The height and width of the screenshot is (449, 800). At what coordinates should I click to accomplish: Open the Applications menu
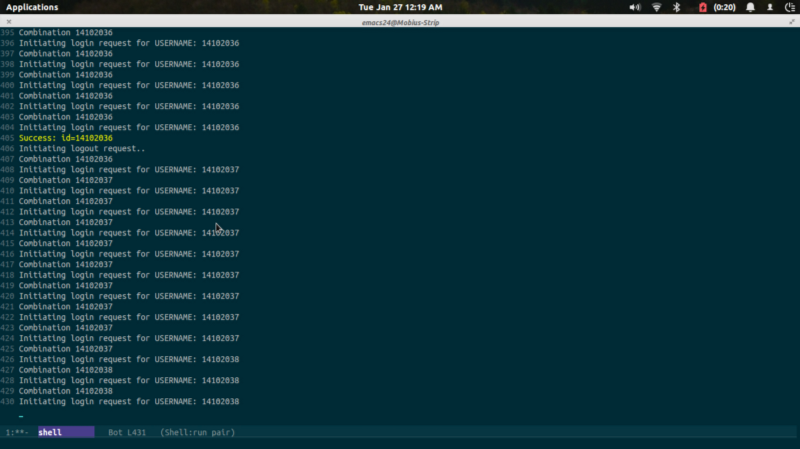point(32,7)
